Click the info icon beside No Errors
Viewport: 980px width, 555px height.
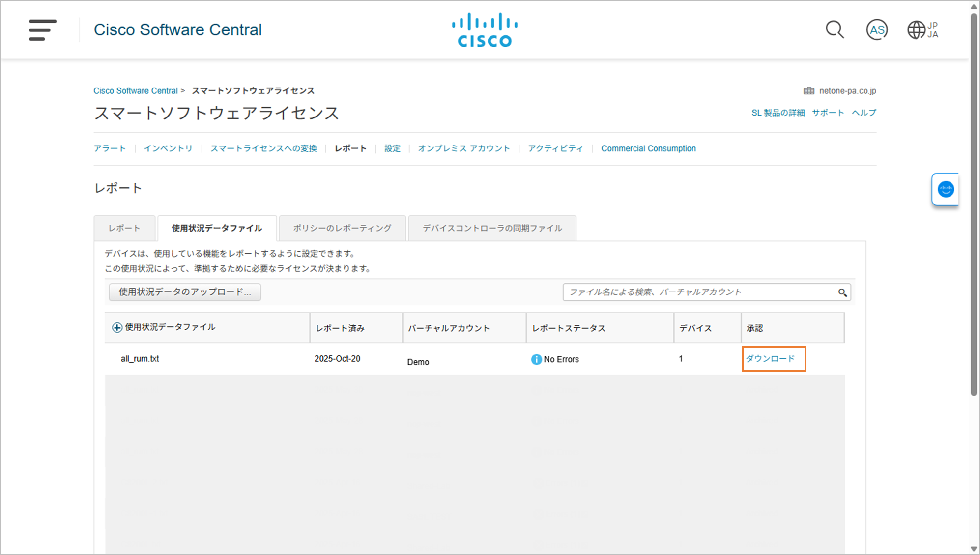[x=536, y=359]
